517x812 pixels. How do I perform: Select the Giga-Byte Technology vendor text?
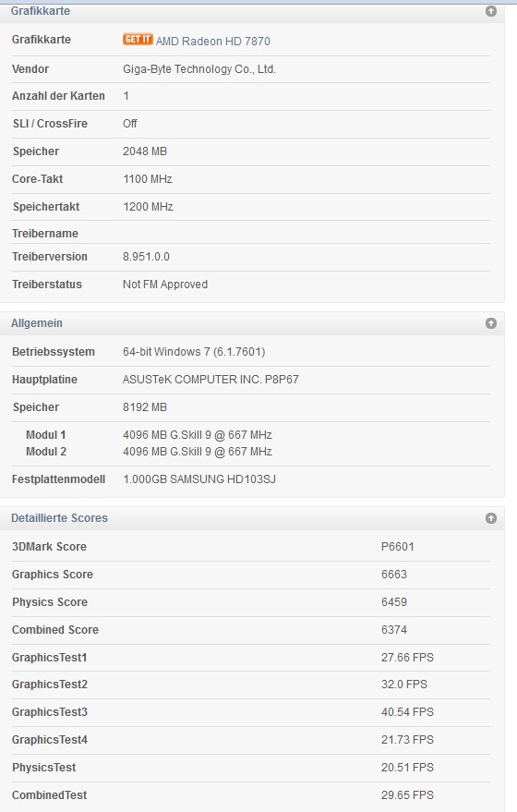(199, 69)
